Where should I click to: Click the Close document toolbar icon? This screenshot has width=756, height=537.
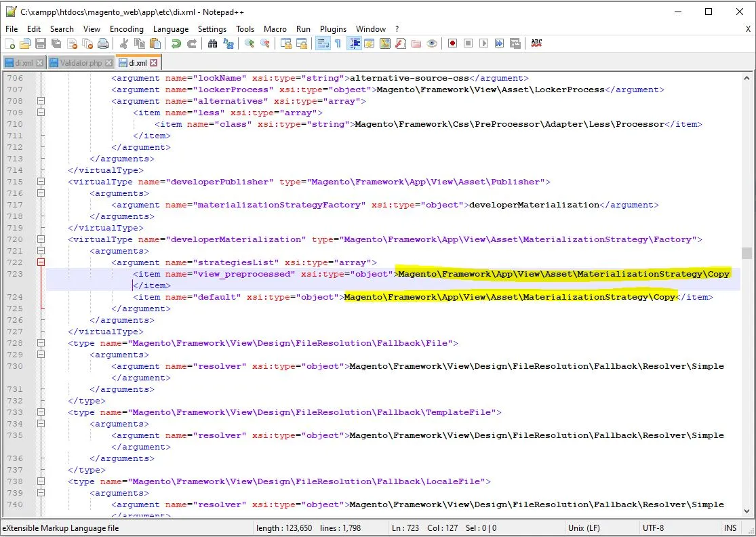tap(73, 44)
